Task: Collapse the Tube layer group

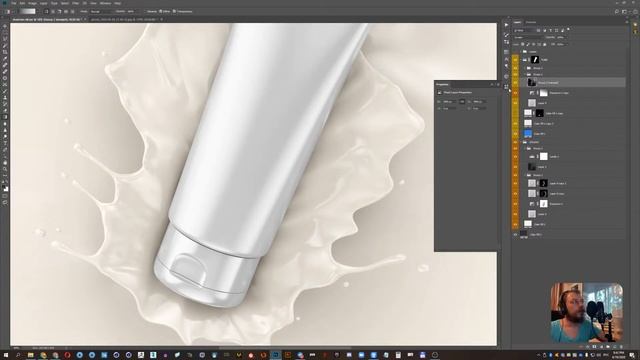Action: tap(521, 60)
